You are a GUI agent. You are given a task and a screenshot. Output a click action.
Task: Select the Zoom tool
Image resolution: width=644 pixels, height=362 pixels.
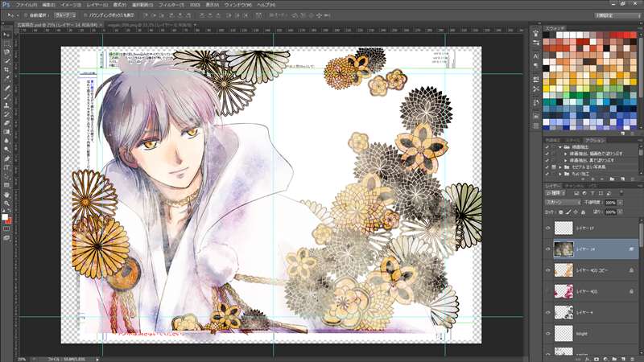point(6,204)
